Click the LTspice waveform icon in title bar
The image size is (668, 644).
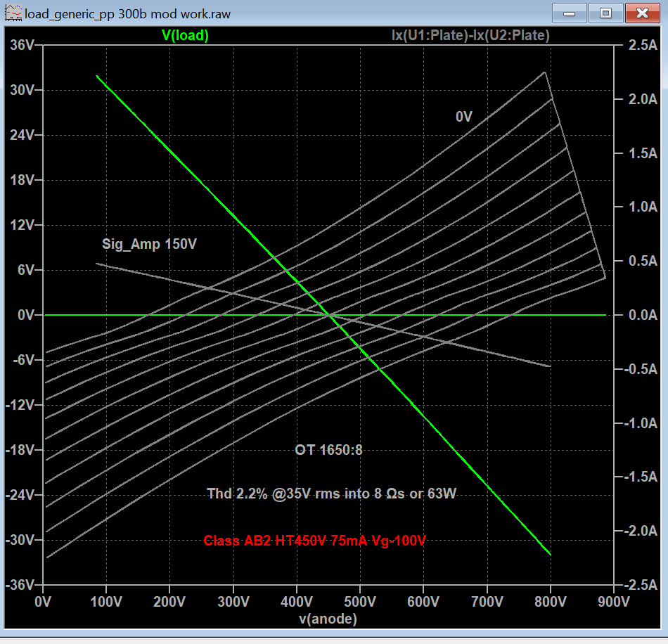click(13, 13)
